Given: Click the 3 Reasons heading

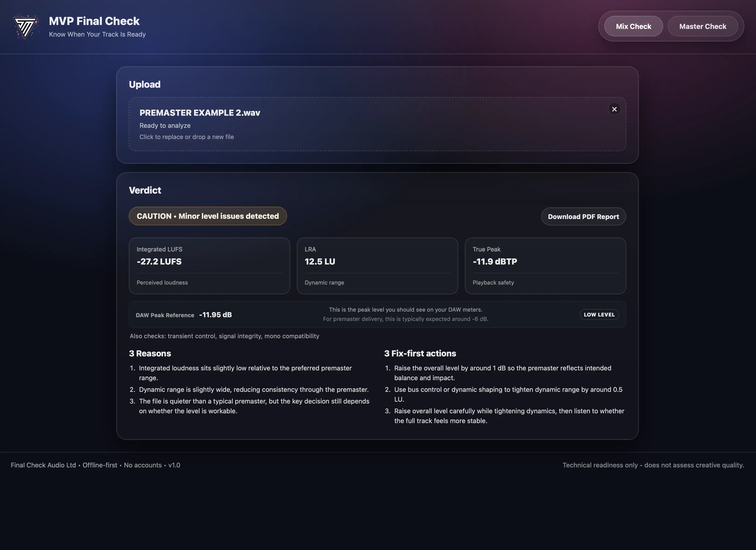Looking at the screenshot, I should click(x=150, y=353).
